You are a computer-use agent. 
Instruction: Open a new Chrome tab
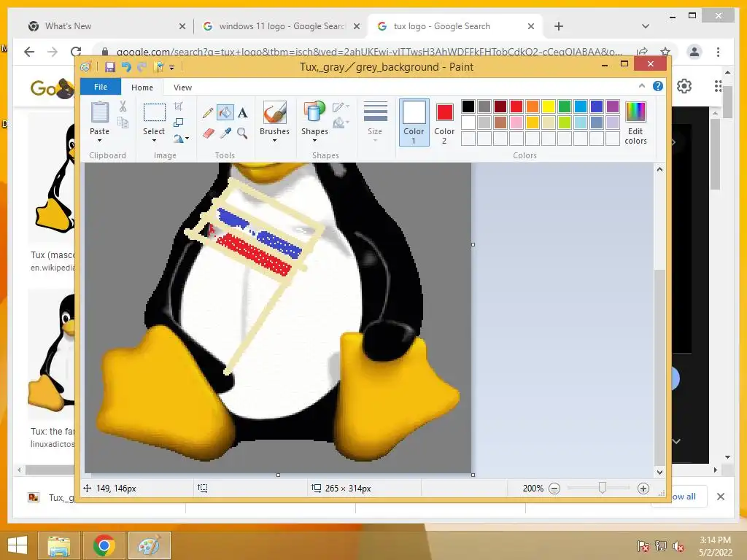559,26
